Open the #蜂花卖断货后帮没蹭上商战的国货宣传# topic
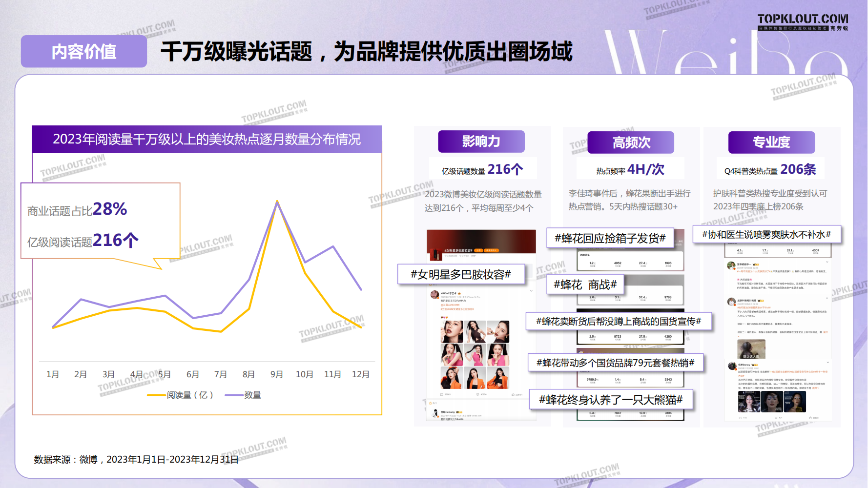The height and width of the screenshot is (488, 868). pyautogui.click(x=619, y=321)
